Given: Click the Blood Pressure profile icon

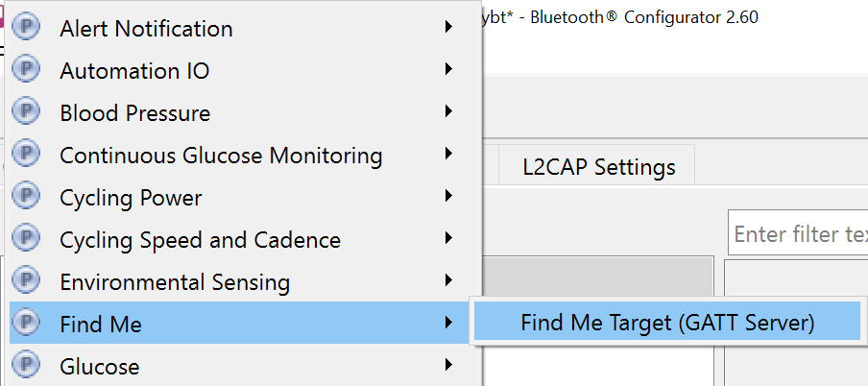Looking at the screenshot, I should tap(26, 110).
